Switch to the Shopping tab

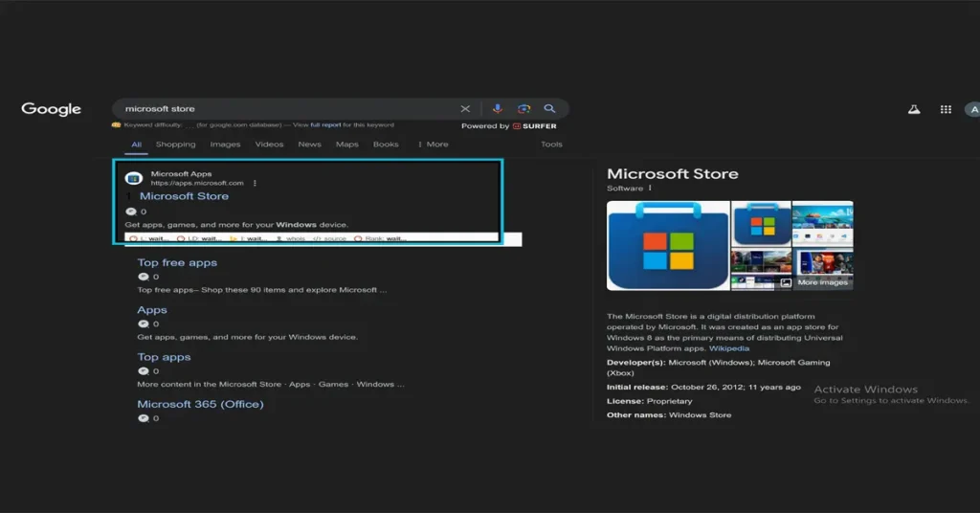[175, 145]
